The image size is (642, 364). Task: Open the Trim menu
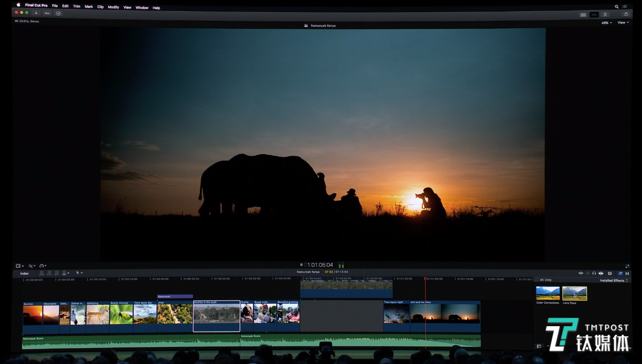(x=76, y=7)
